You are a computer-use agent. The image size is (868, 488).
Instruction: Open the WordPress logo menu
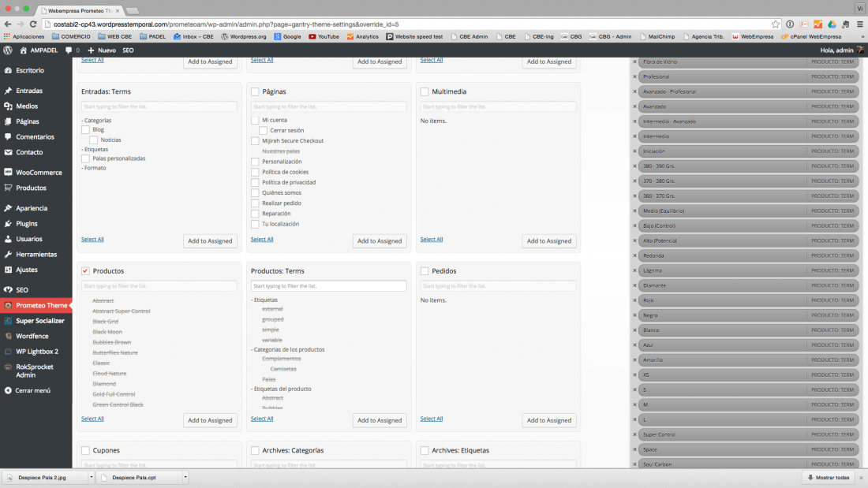tap(8, 50)
